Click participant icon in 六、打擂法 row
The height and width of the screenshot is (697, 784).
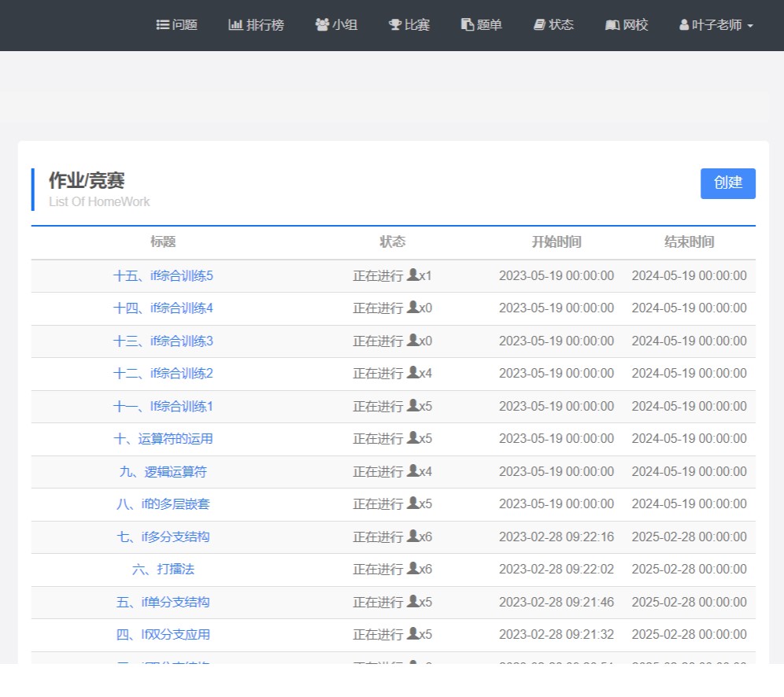pyautogui.click(x=413, y=568)
